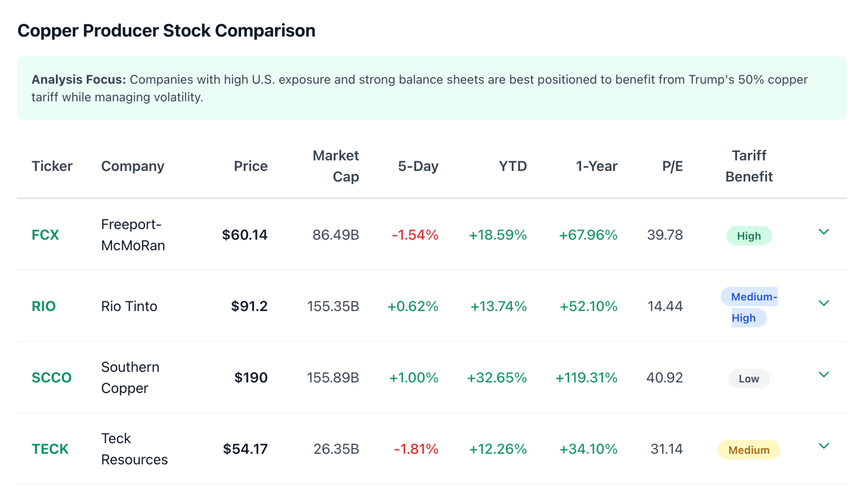Expand the Rio Tinto row chevron
The height and width of the screenshot is (504, 864).
[823, 303]
